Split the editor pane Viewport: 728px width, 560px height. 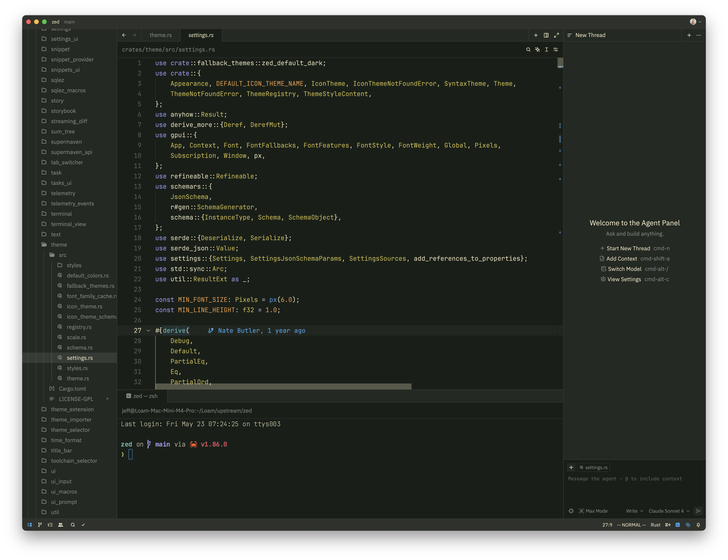pyautogui.click(x=546, y=35)
